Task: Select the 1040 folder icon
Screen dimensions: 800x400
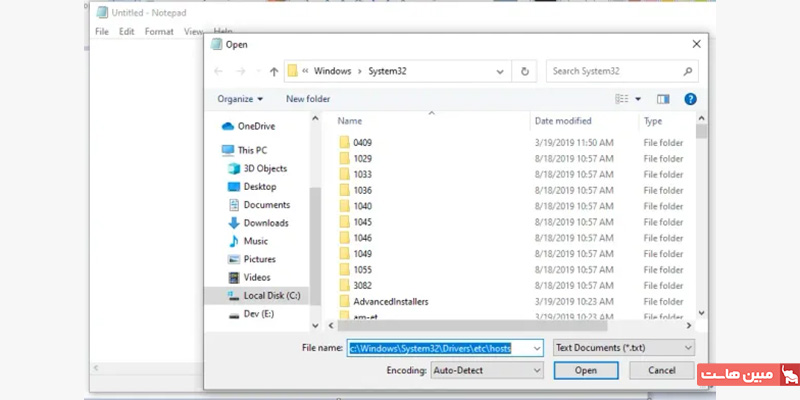Action: pyautogui.click(x=345, y=206)
